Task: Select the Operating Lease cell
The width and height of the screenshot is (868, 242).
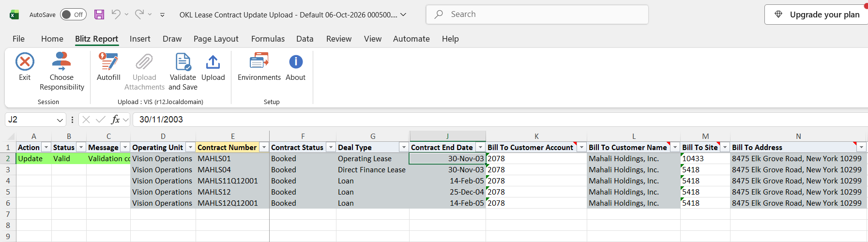Action: [373, 158]
